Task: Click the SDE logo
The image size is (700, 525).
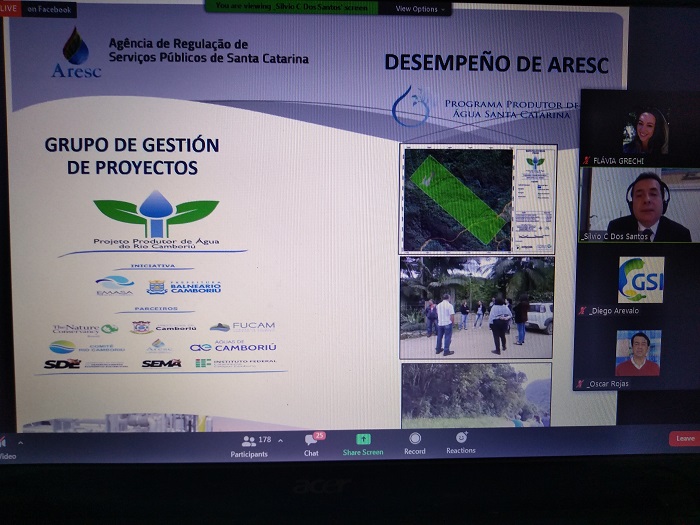Action: (62, 364)
